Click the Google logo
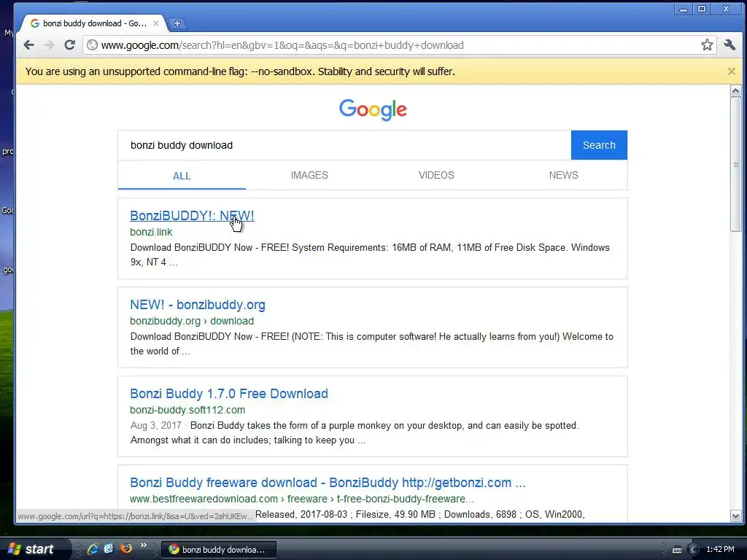This screenshot has width=747, height=560. pyautogui.click(x=373, y=110)
